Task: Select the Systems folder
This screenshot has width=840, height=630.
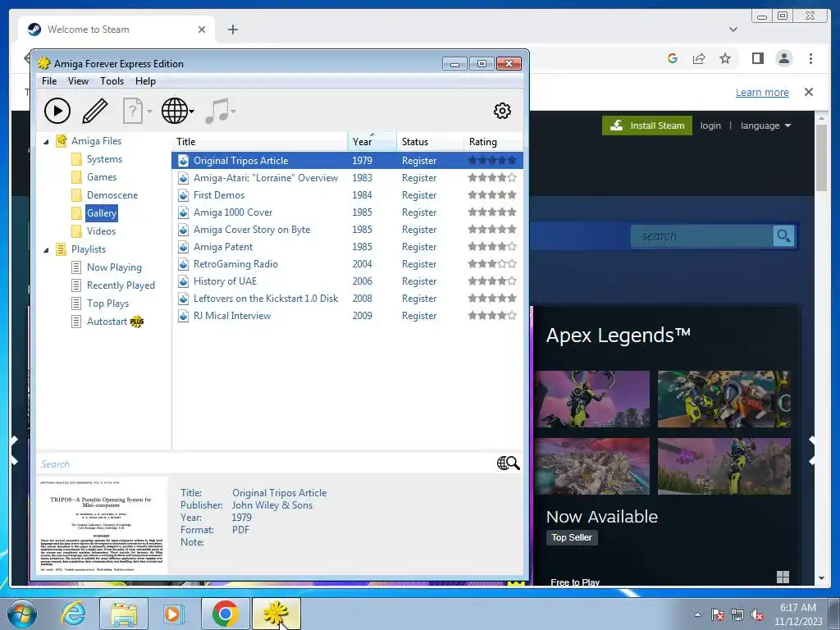Action: [104, 159]
